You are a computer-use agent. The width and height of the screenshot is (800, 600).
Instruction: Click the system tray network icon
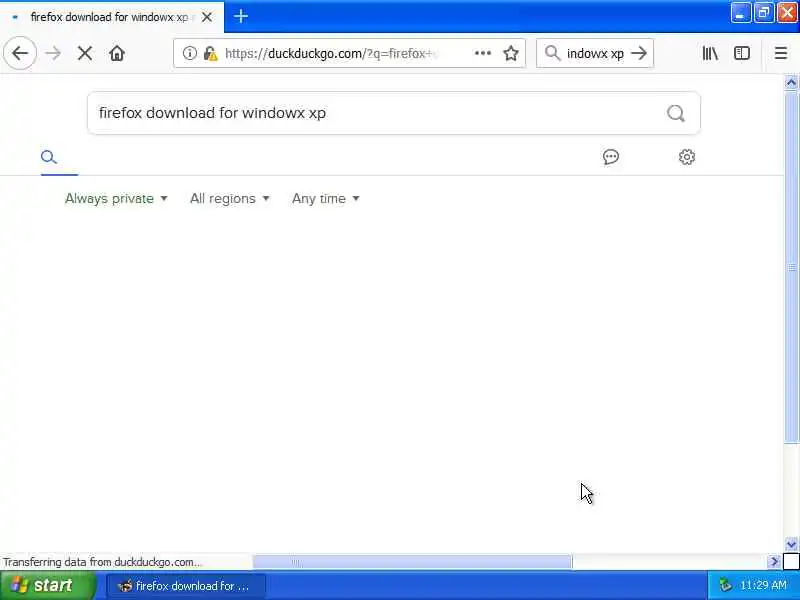pyautogui.click(x=724, y=585)
